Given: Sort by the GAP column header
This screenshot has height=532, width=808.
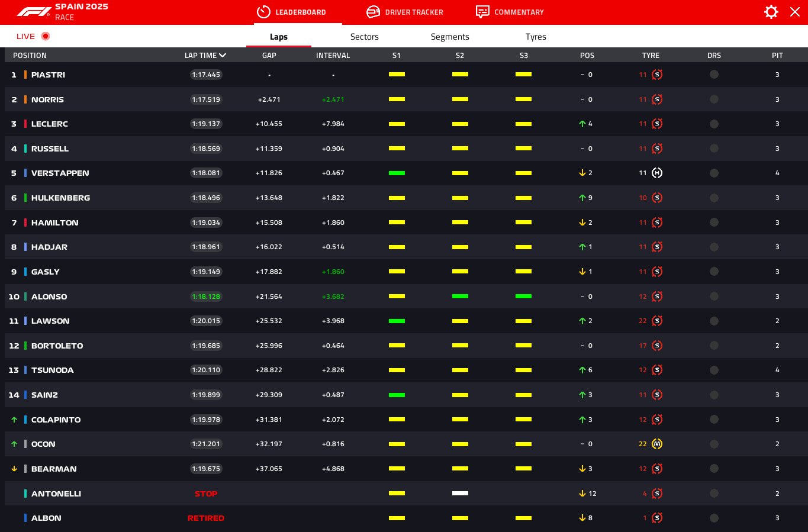Looking at the screenshot, I should click(x=269, y=55).
